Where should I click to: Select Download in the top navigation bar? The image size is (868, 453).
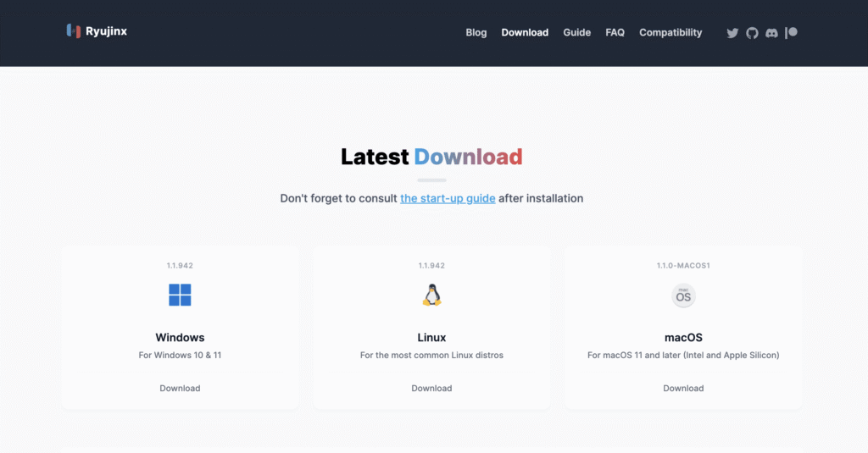(x=525, y=33)
